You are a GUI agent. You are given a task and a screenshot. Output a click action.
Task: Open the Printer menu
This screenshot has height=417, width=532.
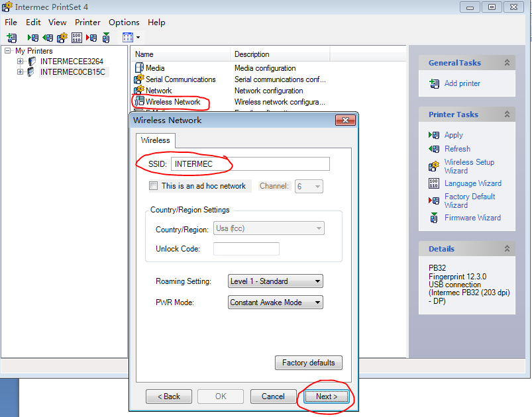(x=87, y=23)
